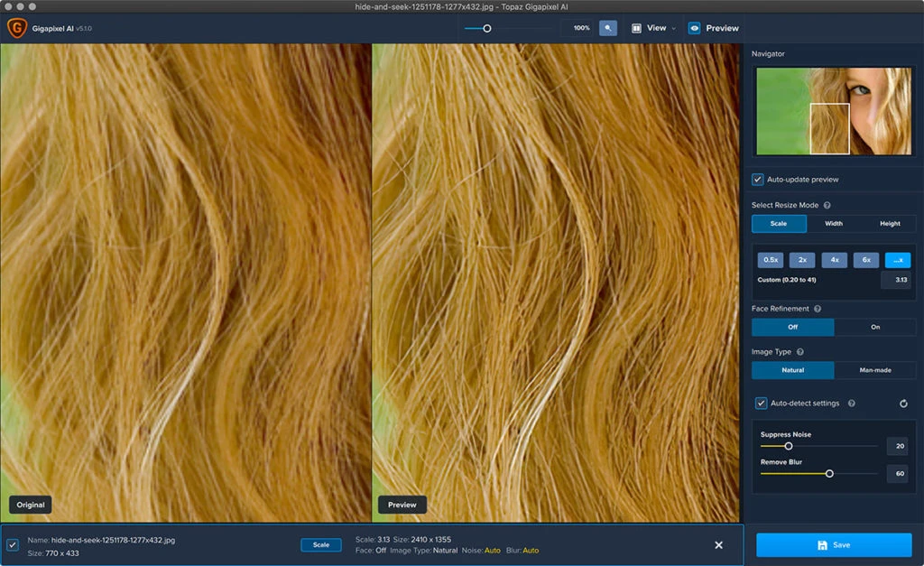
Task: Remove the image with the X icon
Action: [718, 545]
